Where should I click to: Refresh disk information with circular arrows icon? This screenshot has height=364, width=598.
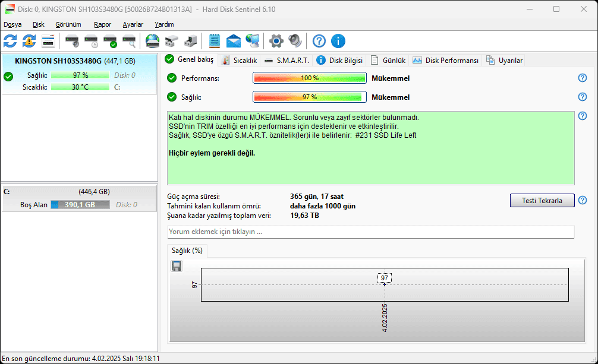tap(10, 41)
